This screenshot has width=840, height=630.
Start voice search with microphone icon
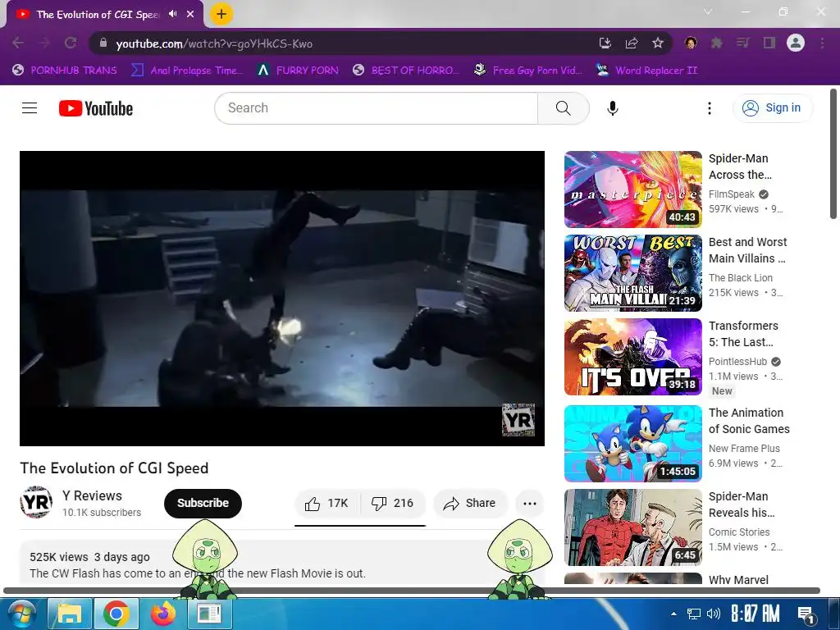pos(612,108)
